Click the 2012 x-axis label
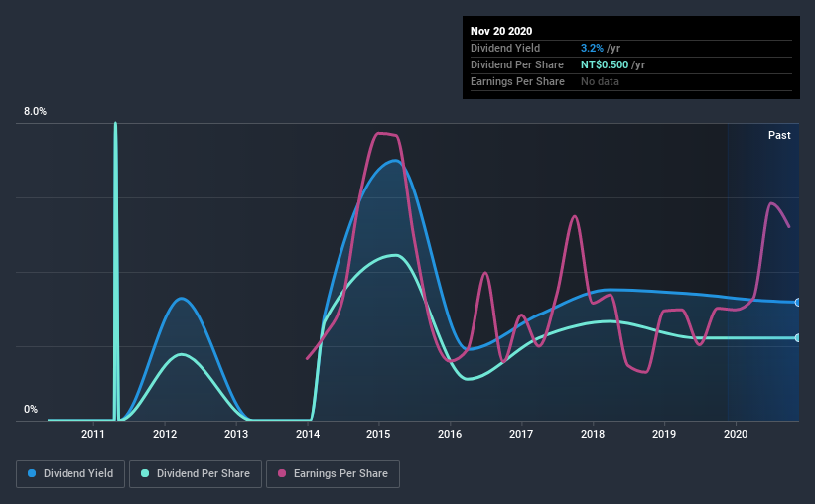This screenshot has width=815, height=504. pos(165,434)
